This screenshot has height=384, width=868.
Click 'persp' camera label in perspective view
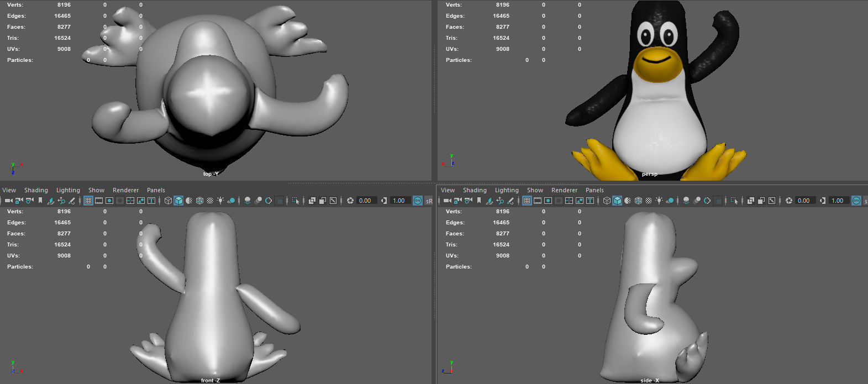point(650,174)
